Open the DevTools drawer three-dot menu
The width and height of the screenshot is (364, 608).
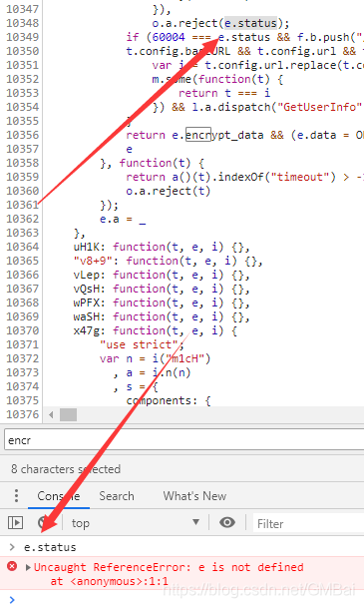coord(16,495)
